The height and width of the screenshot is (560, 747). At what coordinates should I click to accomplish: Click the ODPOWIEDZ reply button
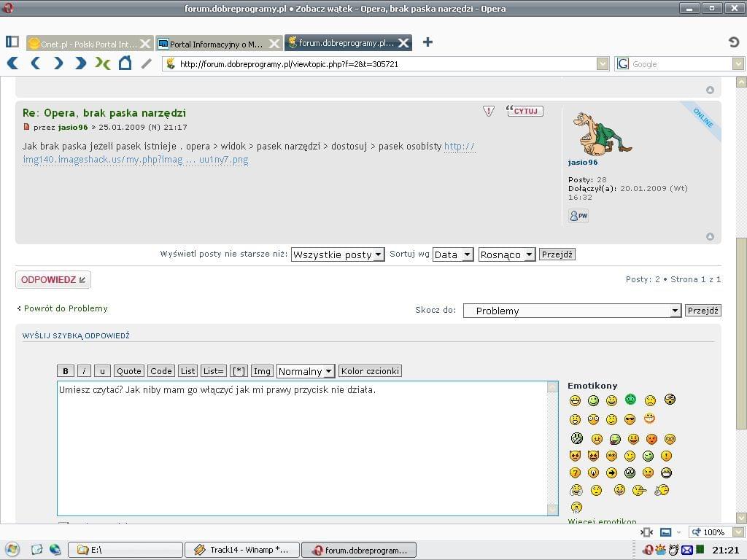point(53,279)
